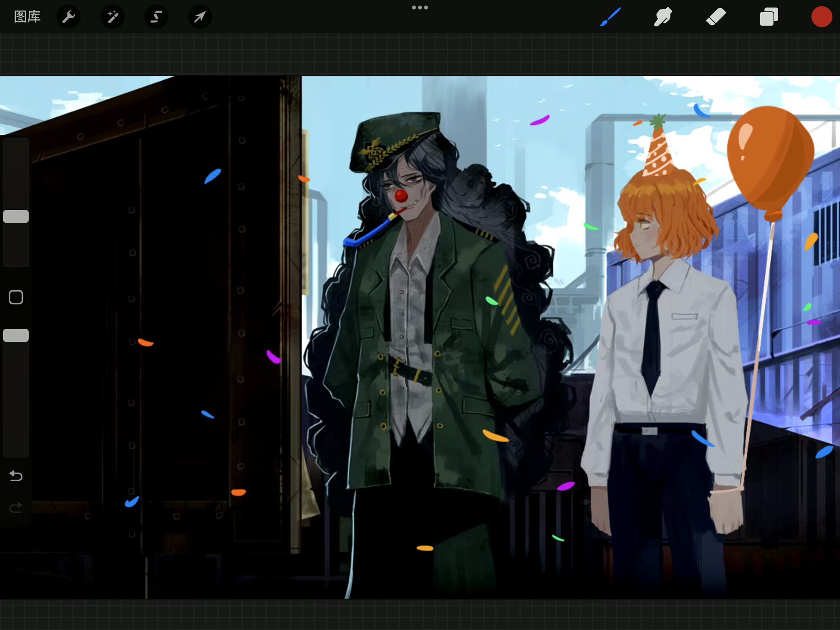This screenshot has height=630, width=840.
Task: Tap the red clown nose on the canvas
Action: coord(401,196)
